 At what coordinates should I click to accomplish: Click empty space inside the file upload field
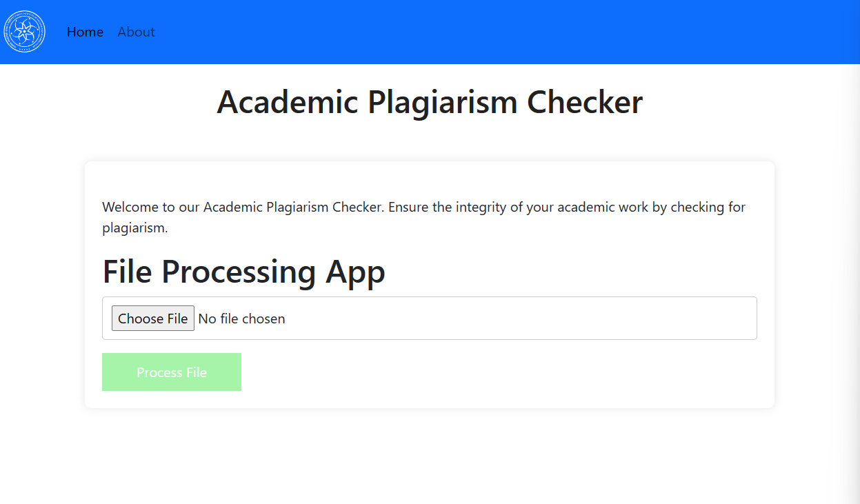517,319
